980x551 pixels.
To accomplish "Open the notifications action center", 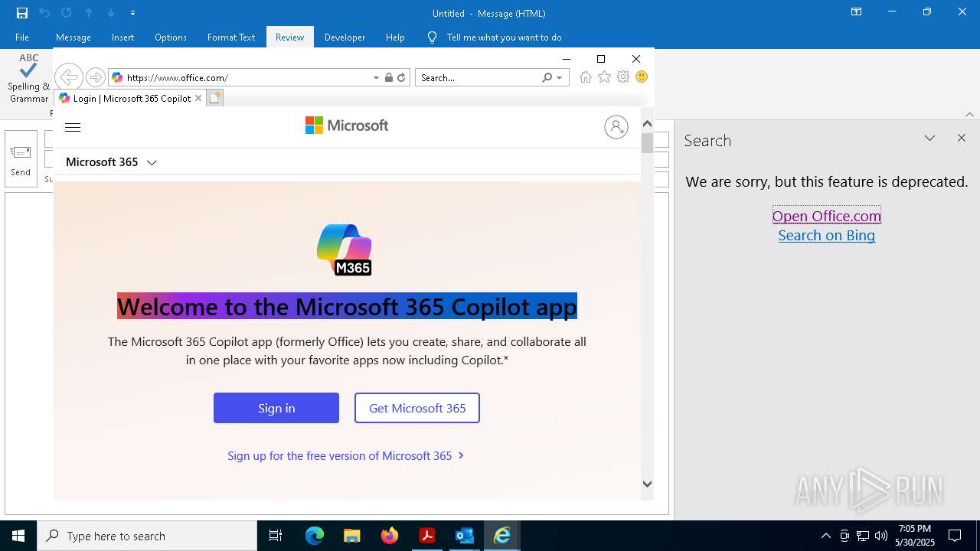I will [x=955, y=536].
